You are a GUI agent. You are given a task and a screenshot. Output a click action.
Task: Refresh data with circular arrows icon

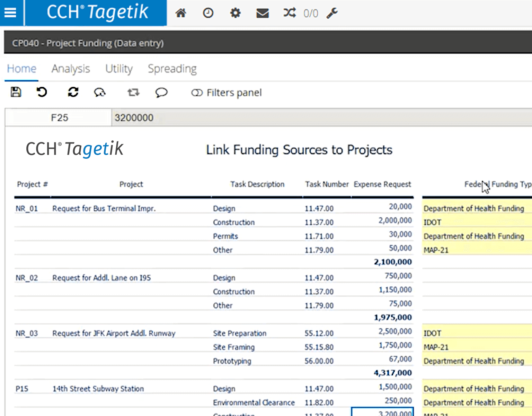tap(73, 92)
